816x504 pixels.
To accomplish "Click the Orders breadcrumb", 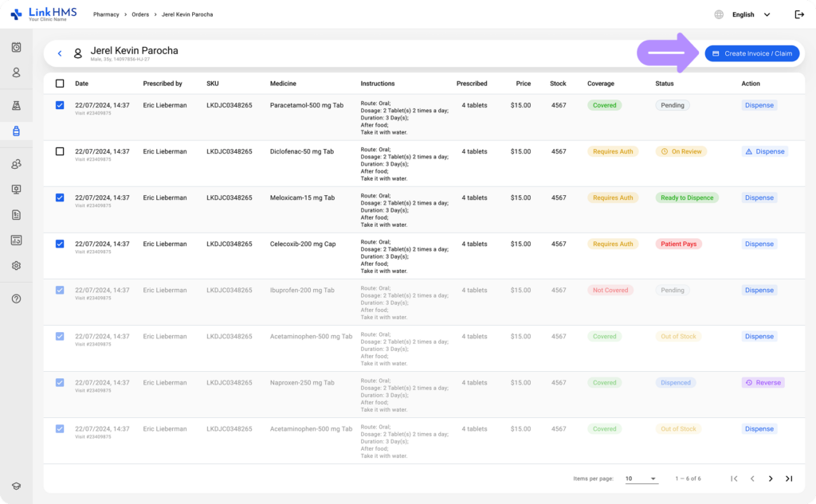I will 140,14.
